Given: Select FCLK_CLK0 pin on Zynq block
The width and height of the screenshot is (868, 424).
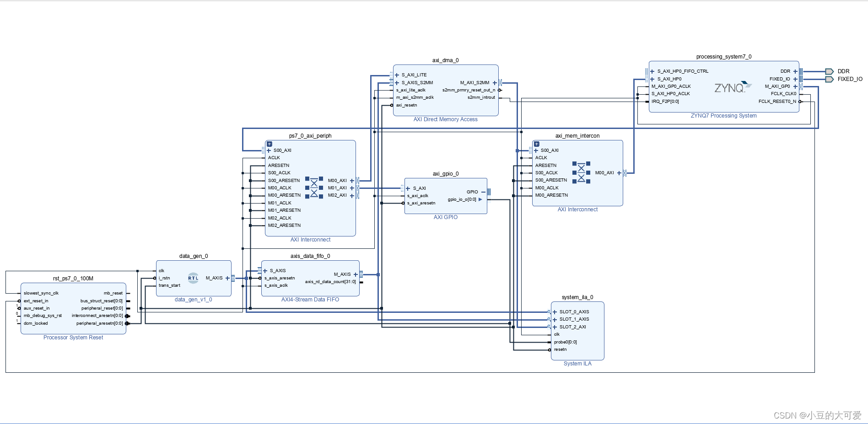Looking at the screenshot, I should [784, 94].
